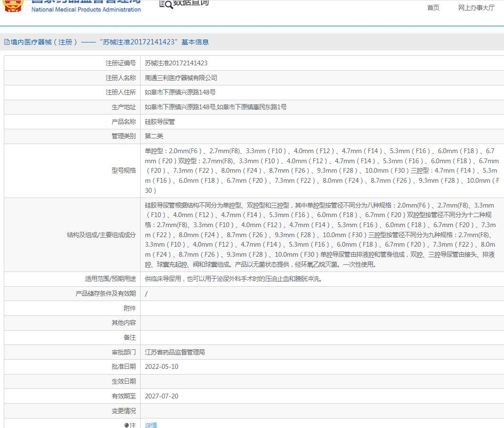Select product name 硅胶导尿管
Viewport: 504px width, 428px height.
point(160,122)
